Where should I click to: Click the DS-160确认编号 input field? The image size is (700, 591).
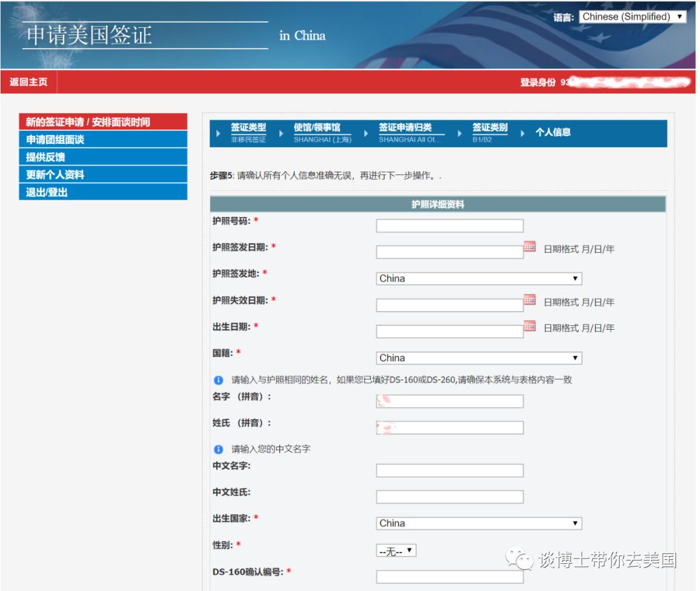449,575
